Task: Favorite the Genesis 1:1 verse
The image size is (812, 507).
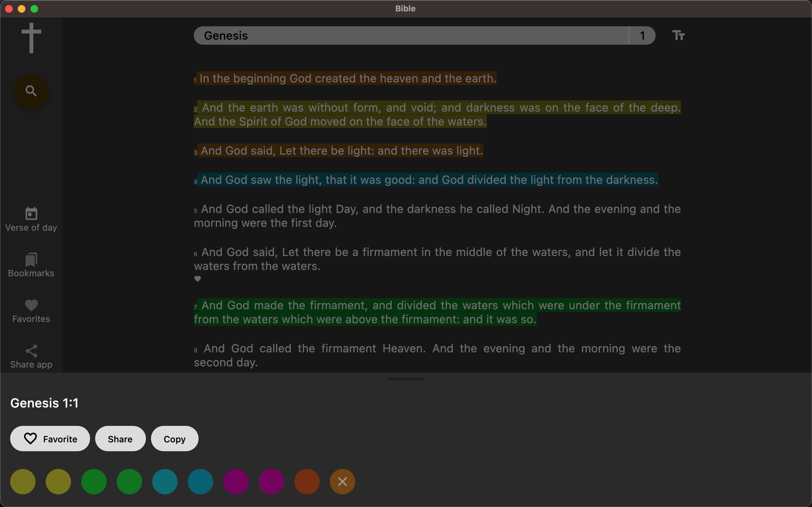Action: tap(50, 439)
